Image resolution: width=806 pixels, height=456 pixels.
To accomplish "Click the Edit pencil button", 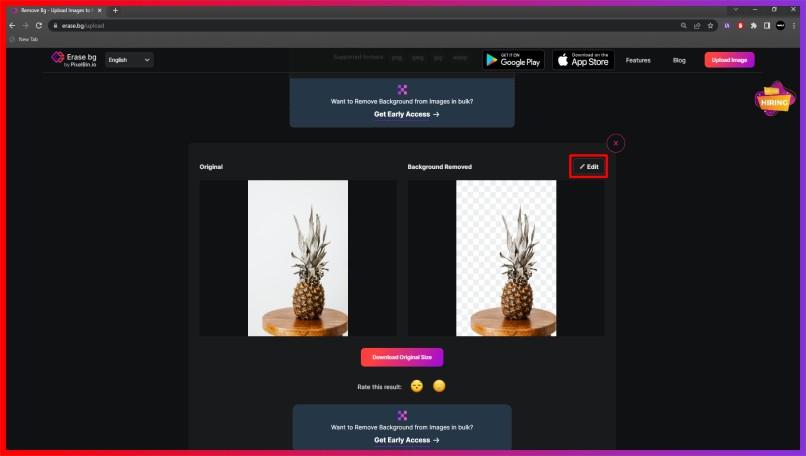I will tap(589, 167).
